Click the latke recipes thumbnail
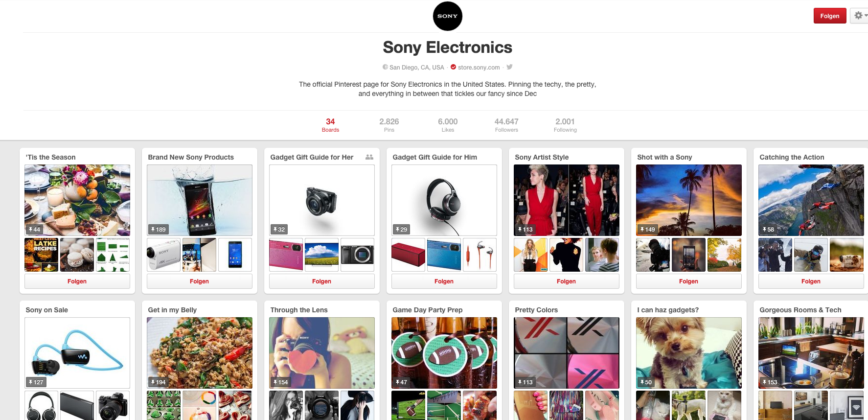The height and width of the screenshot is (420, 868). point(42,255)
